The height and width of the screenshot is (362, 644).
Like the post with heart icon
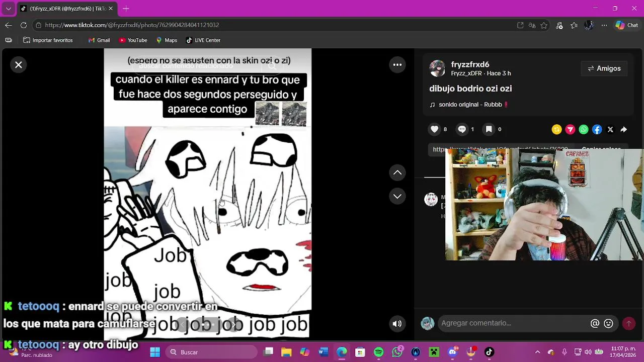(x=435, y=129)
